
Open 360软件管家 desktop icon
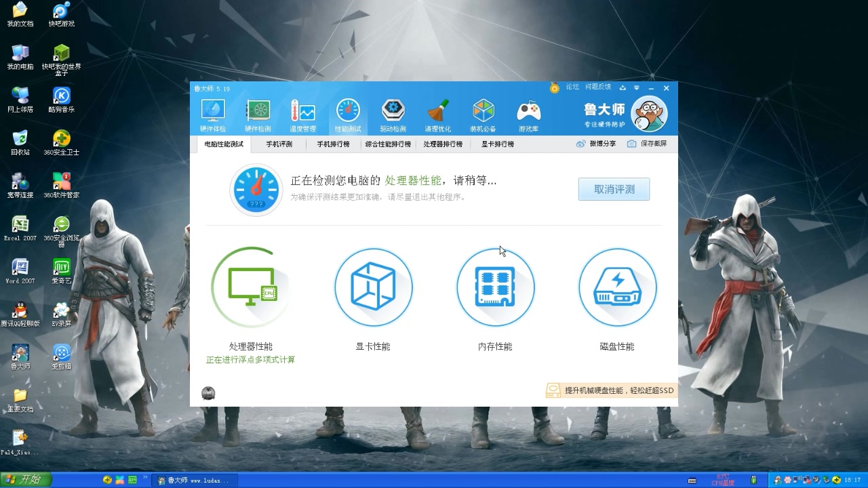pyautogui.click(x=62, y=185)
